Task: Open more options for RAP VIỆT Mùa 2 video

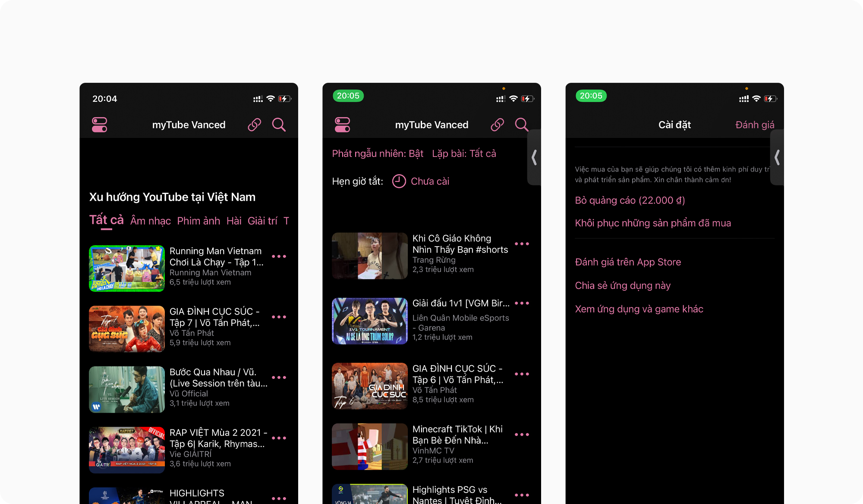Action: click(x=279, y=438)
